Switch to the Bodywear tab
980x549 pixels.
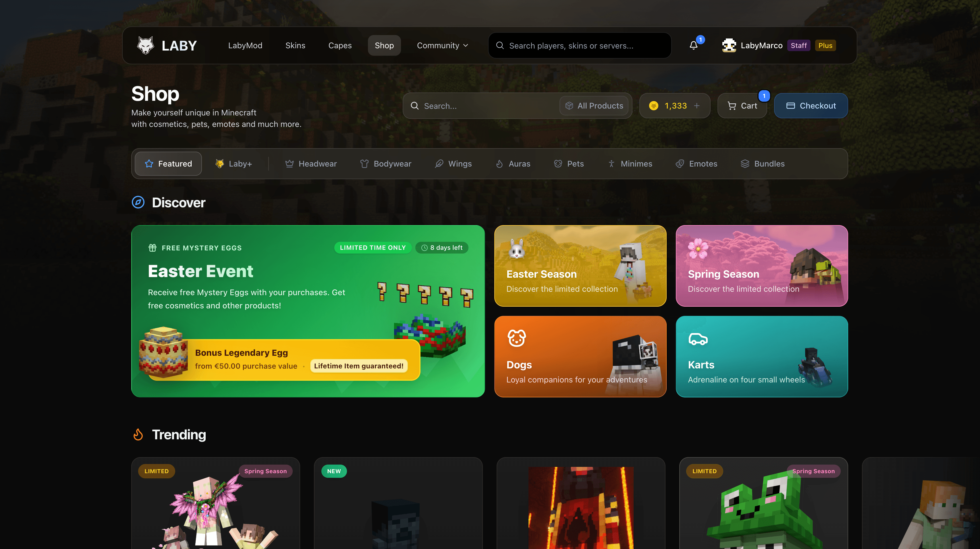(385, 163)
